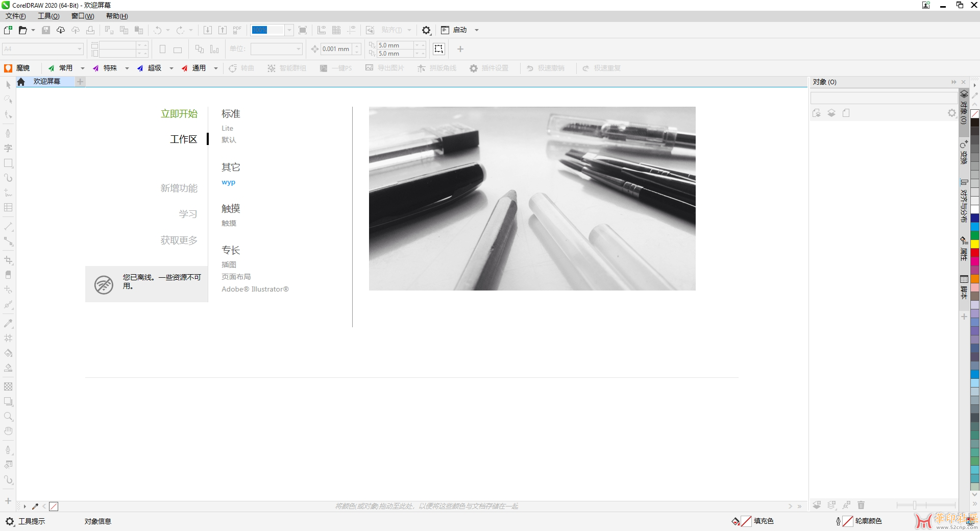
Task: Click the yellow swatch in color palette
Action: 975,244
